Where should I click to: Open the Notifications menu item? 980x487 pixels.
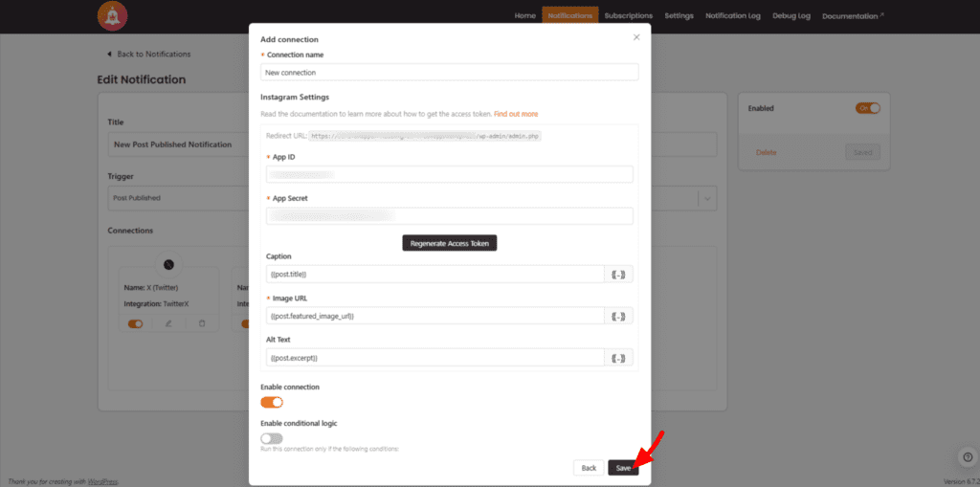coord(570,15)
